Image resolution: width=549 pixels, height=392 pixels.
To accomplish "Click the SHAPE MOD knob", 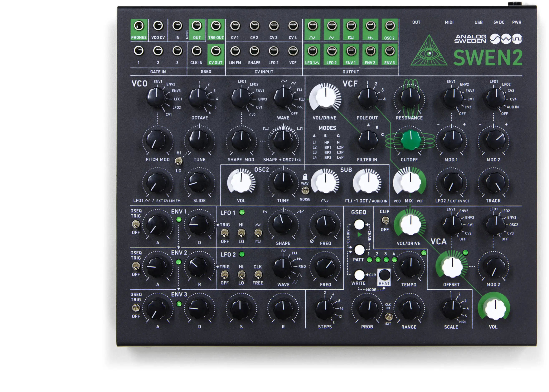I will point(241,140).
